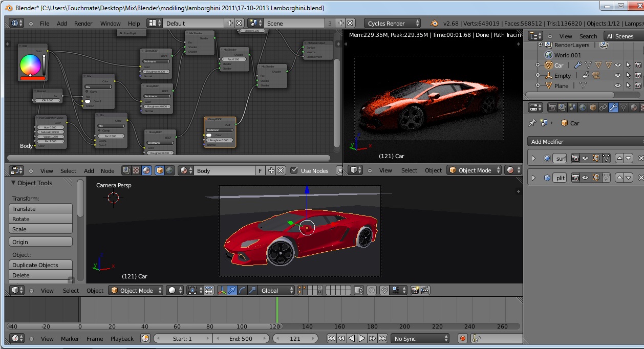644x349 pixels.
Task: Expand the surf modifier panel triangle
Action: pos(533,158)
